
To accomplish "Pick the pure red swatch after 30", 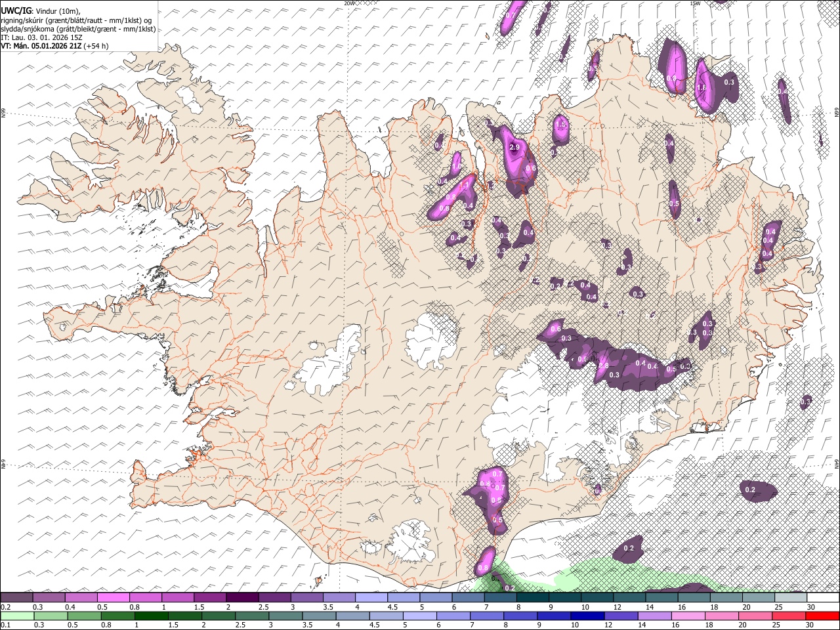I will point(823,616).
